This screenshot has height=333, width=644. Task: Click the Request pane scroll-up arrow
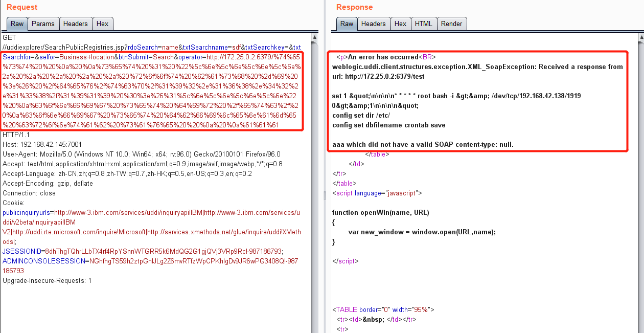pos(315,37)
